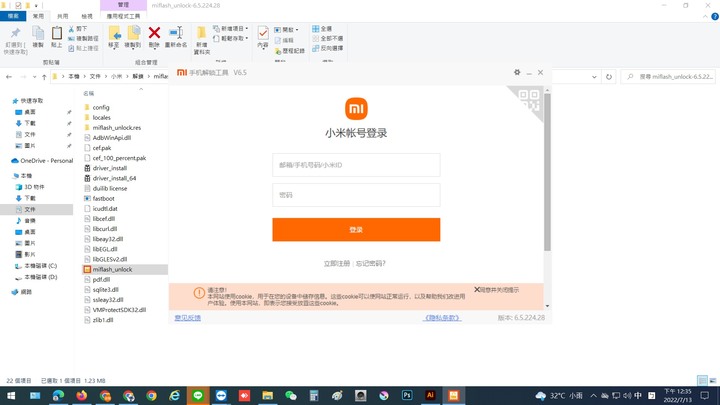Click the Mi Unlock vertical scrollbar thumb
This screenshot has width=720, height=405.
[547, 172]
